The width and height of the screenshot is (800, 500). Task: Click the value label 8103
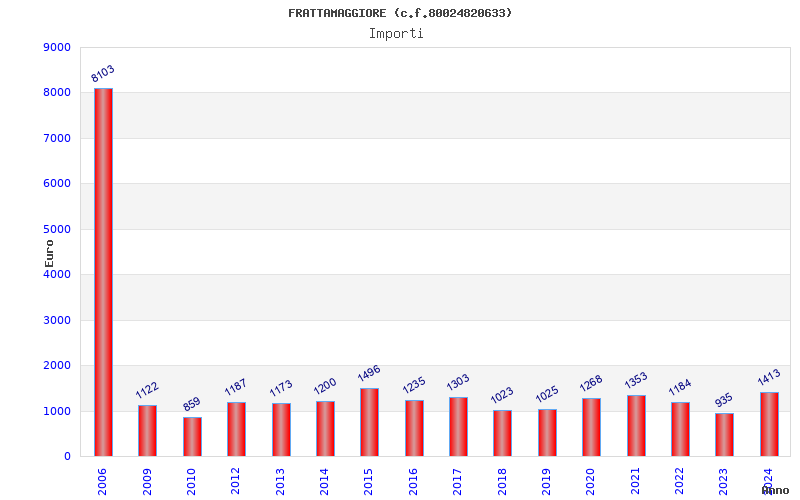point(103,73)
